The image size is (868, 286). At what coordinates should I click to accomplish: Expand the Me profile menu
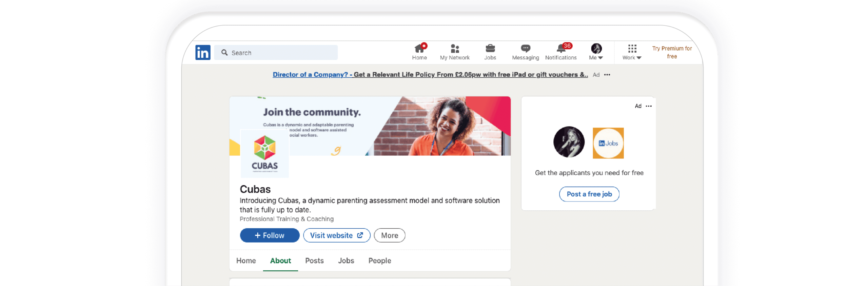596,52
